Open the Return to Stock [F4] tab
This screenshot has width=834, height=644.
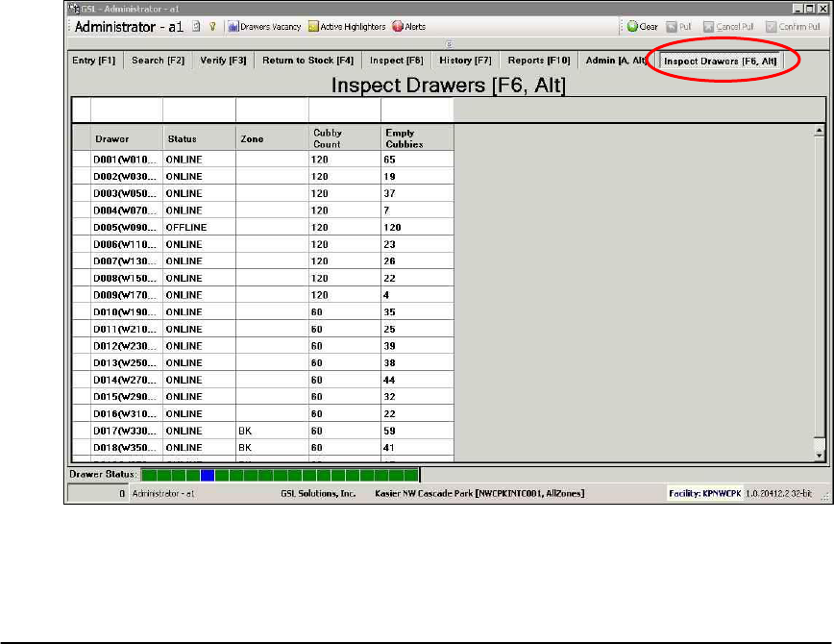pos(307,61)
